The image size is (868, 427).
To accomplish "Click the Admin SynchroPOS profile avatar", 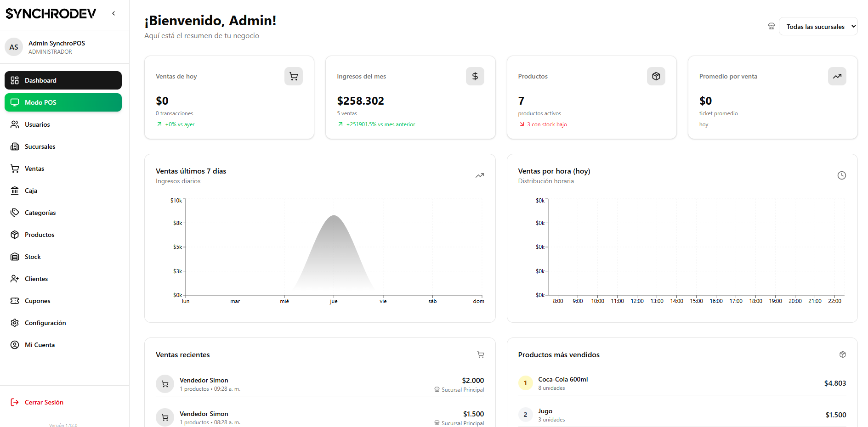I will (14, 47).
